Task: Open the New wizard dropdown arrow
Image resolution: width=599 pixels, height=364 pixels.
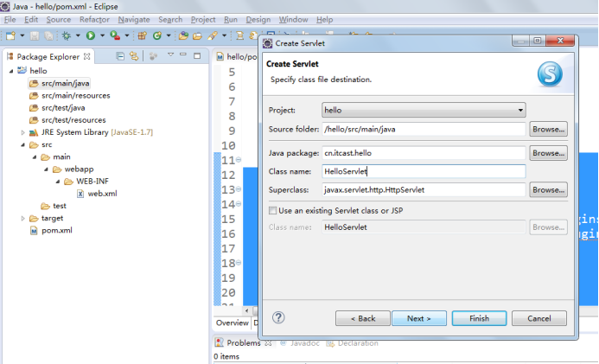Action: pos(22,35)
